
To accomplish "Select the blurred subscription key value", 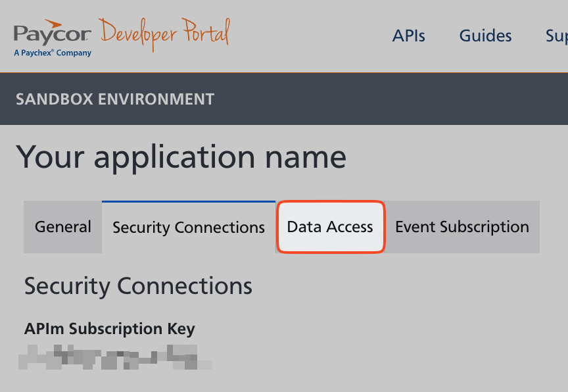I will pyautogui.click(x=115, y=357).
